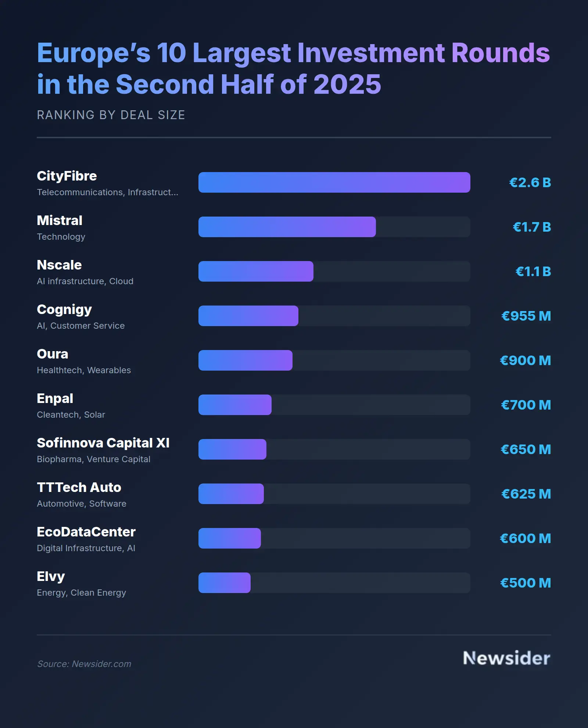
Task: Select the Enpal progress bar
Action: point(235,405)
